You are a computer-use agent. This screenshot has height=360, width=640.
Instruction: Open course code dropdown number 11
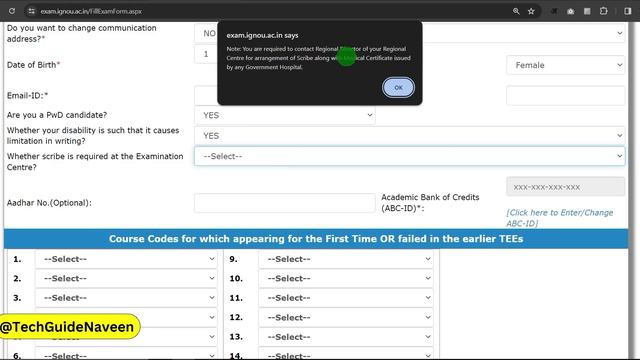click(x=346, y=298)
